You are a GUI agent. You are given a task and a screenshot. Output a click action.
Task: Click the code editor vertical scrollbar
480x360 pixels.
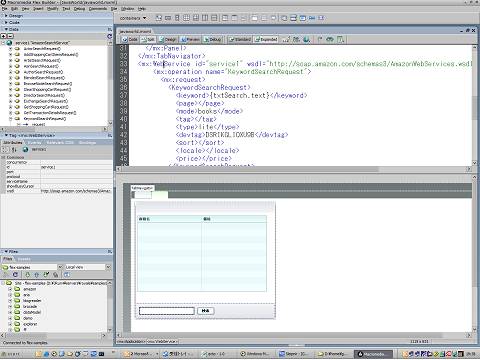pos(474,105)
